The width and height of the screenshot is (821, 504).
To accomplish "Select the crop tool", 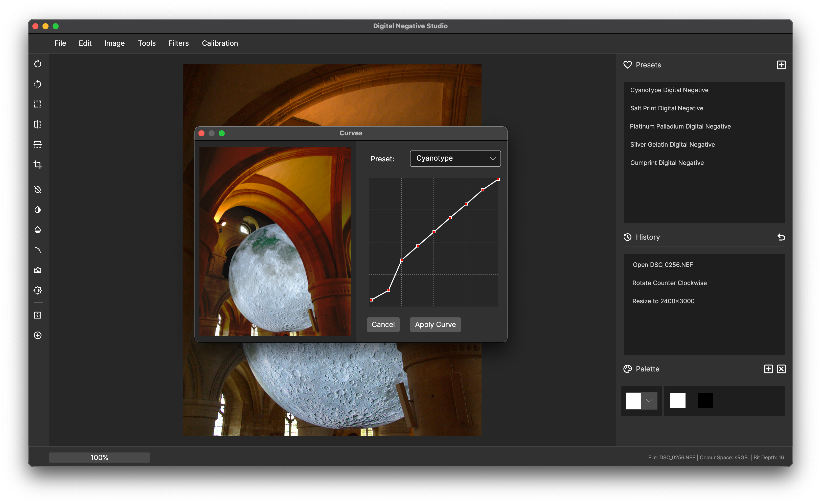I will coord(38,165).
